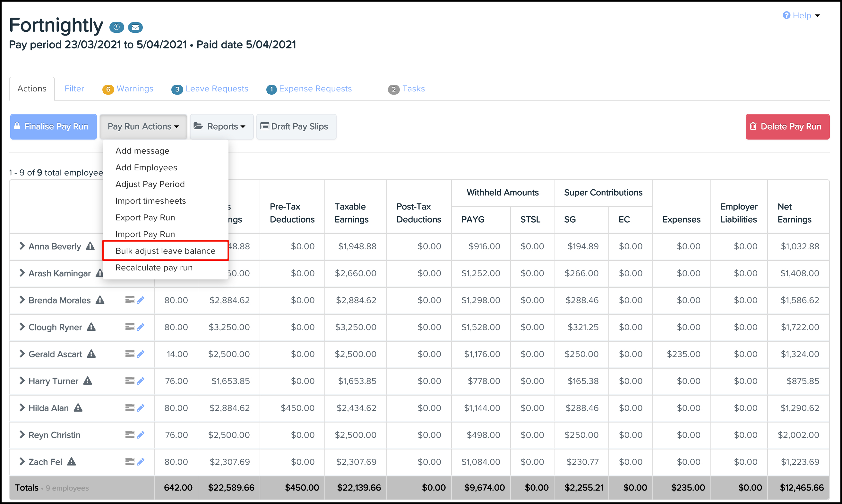
Task: Click the warning triangle next to Hilda Alan
Action: pos(78,407)
